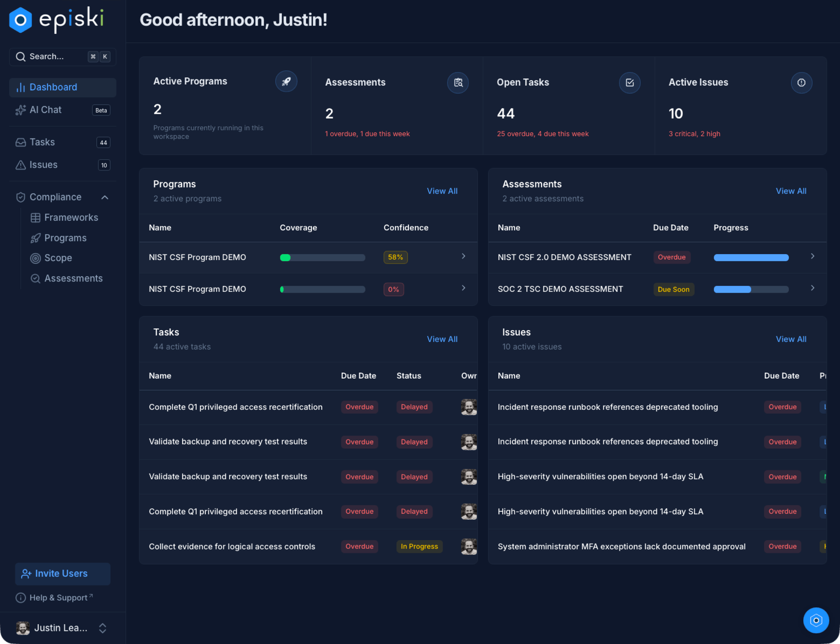Viewport: 840px width, 644px height.
Task: Open Programs under Compliance
Action: pos(65,238)
